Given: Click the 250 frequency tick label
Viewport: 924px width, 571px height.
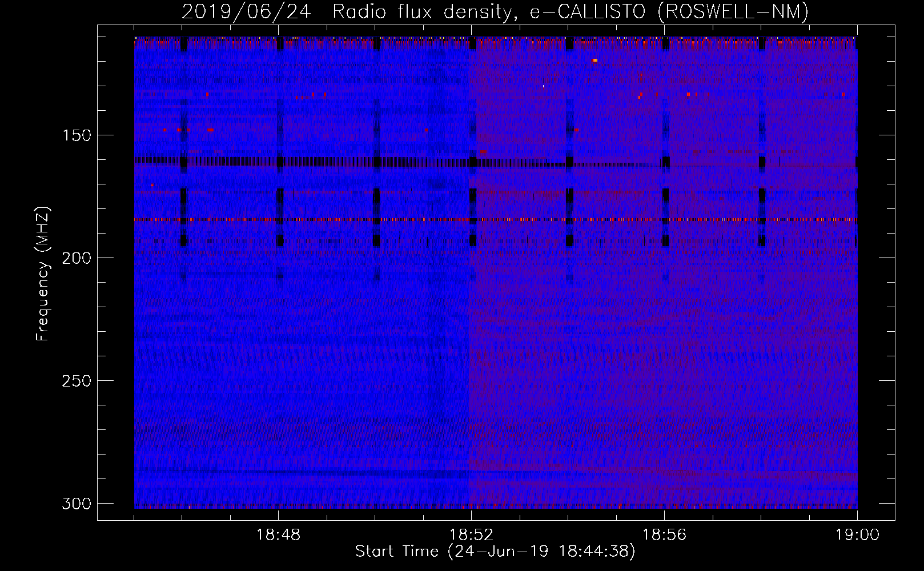Looking at the screenshot, I should click(x=76, y=381).
